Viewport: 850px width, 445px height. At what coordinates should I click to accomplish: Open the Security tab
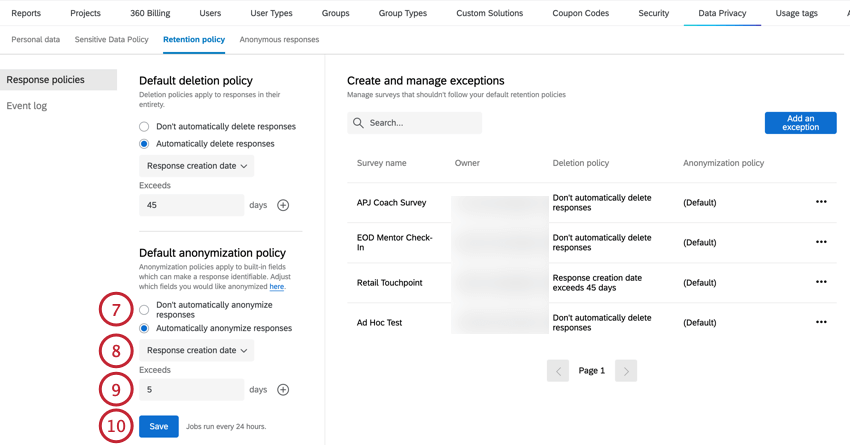[653, 13]
